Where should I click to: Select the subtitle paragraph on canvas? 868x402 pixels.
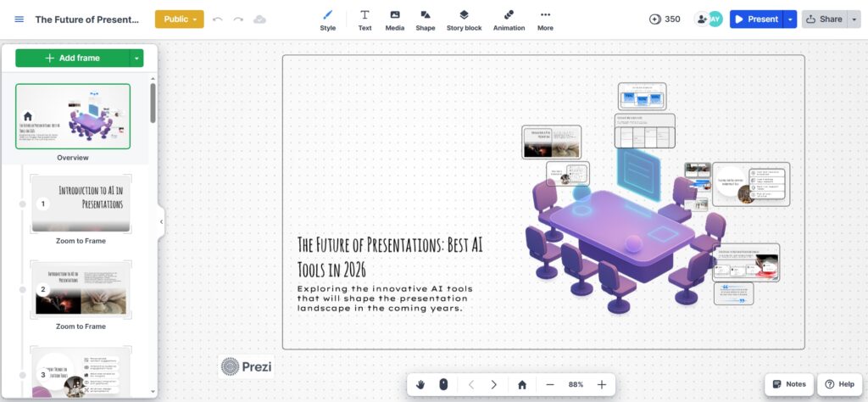pos(386,299)
